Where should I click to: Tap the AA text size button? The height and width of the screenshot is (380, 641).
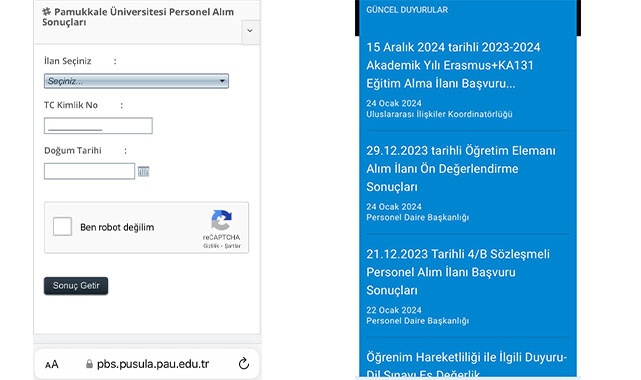pos(52,364)
